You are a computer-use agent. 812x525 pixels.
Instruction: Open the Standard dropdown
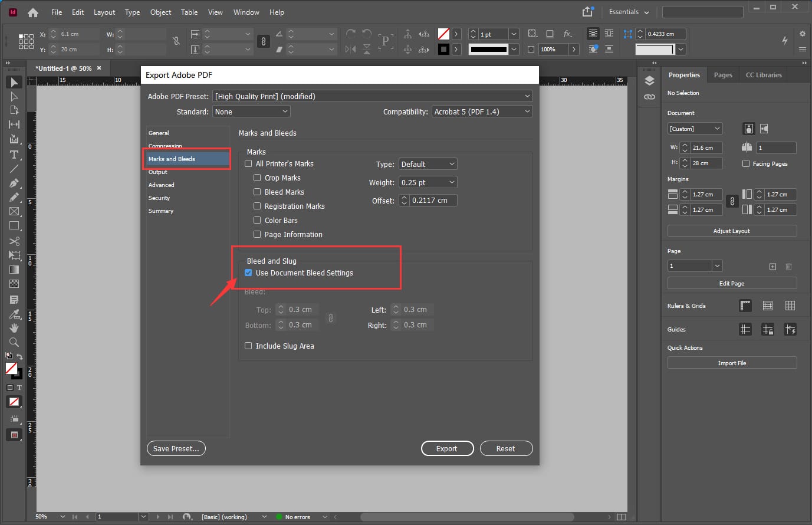click(x=251, y=111)
